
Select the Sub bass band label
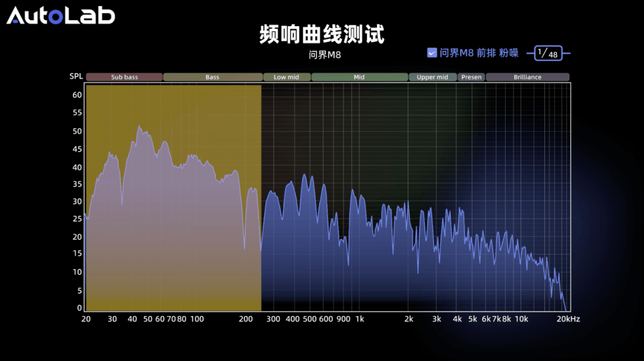124,77
